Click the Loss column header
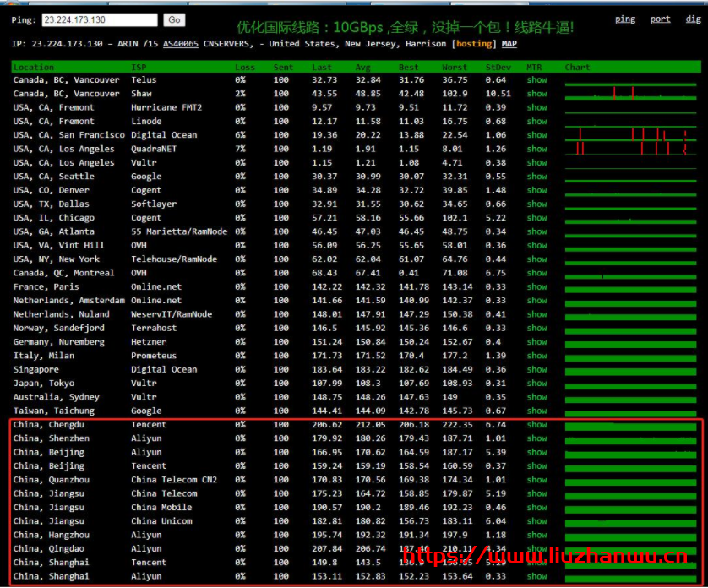The width and height of the screenshot is (708, 588). (244, 67)
